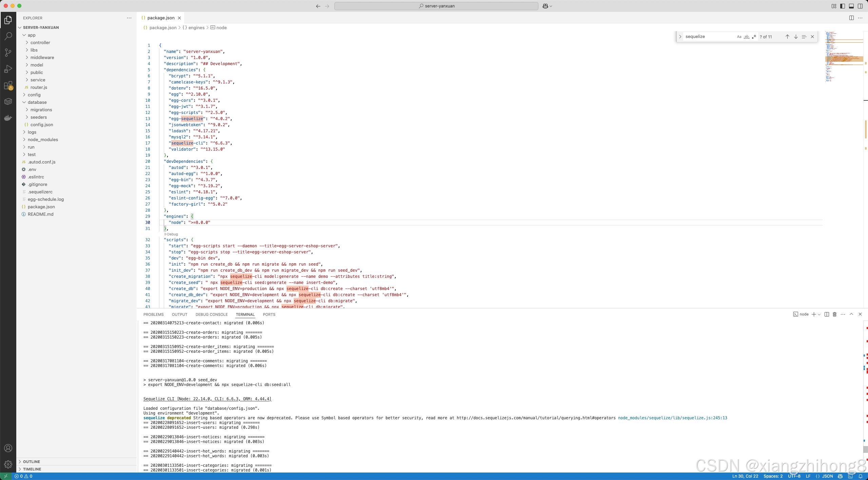
Task: Click the Debug codelens above scripts
Action: (x=171, y=234)
